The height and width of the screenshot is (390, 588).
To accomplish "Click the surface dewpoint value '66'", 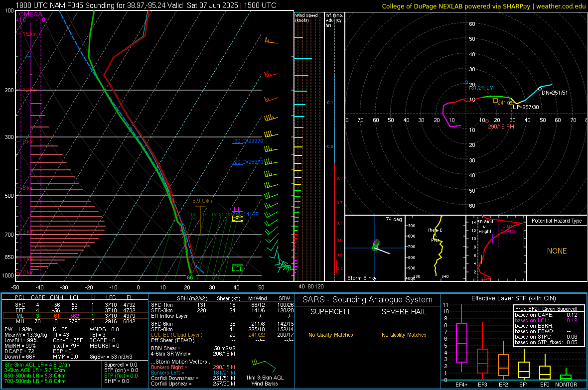I will pos(190,277).
